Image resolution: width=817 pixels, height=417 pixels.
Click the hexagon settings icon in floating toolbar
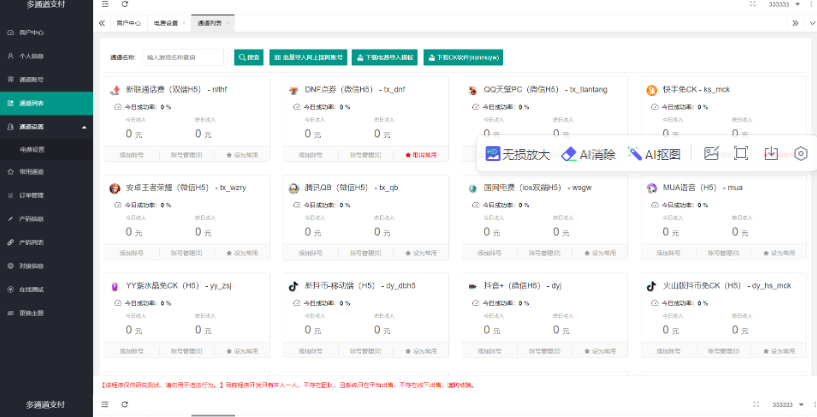point(801,154)
